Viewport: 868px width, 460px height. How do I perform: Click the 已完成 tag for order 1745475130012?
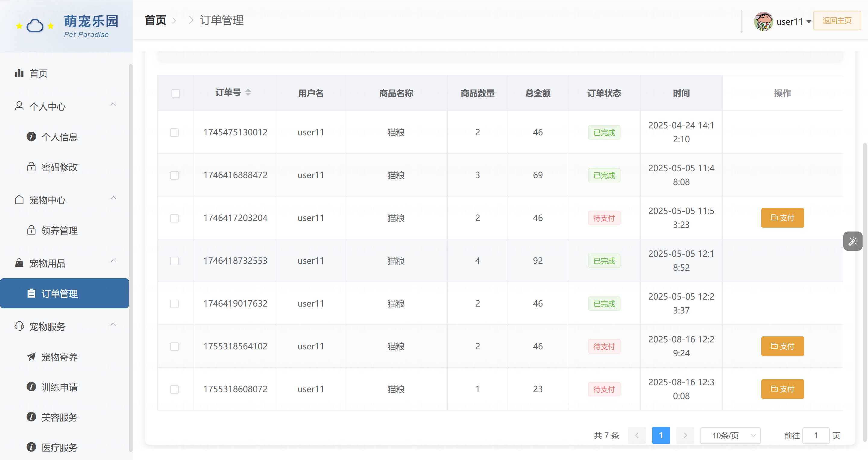click(x=604, y=132)
